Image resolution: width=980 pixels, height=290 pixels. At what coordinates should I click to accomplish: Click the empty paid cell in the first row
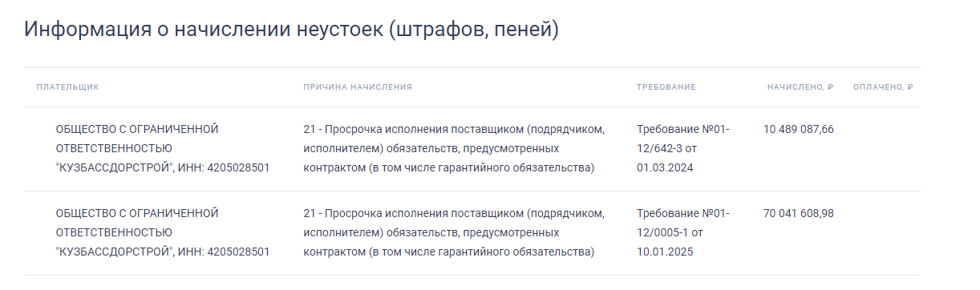884,148
